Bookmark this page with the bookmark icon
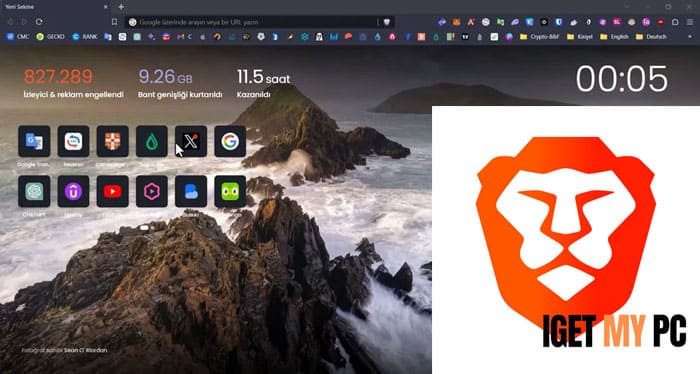This screenshot has width=700, height=374. tap(114, 22)
